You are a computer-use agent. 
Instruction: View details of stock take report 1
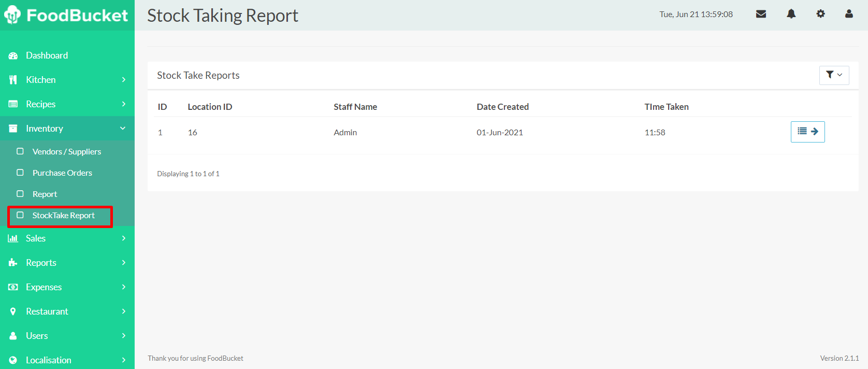pos(807,132)
